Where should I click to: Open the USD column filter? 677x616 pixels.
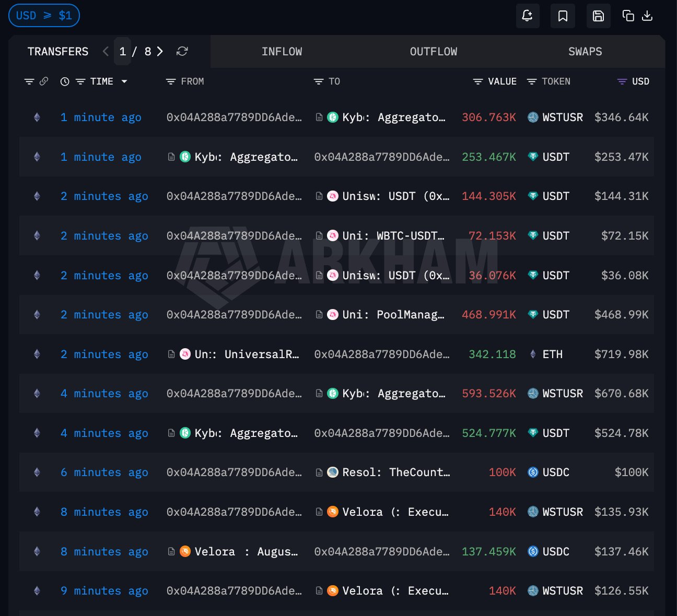click(x=622, y=81)
